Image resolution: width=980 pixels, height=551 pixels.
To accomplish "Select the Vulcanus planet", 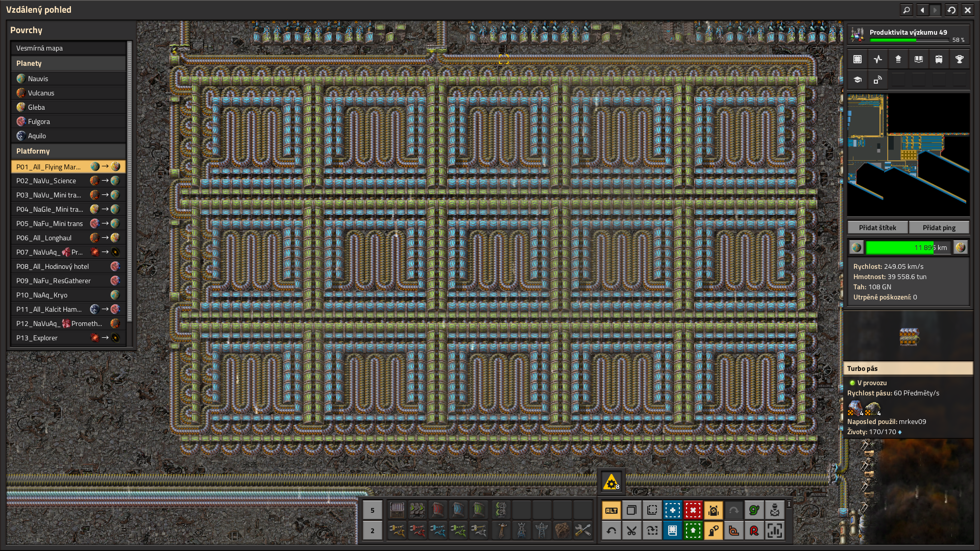I will pyautogui.click(x=68, y=93).
